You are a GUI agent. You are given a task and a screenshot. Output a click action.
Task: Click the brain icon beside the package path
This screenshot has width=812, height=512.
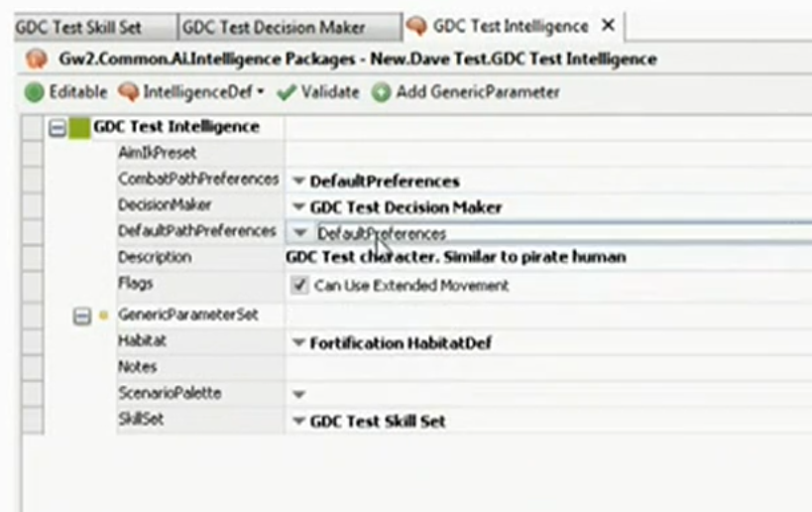click(36, 59)
